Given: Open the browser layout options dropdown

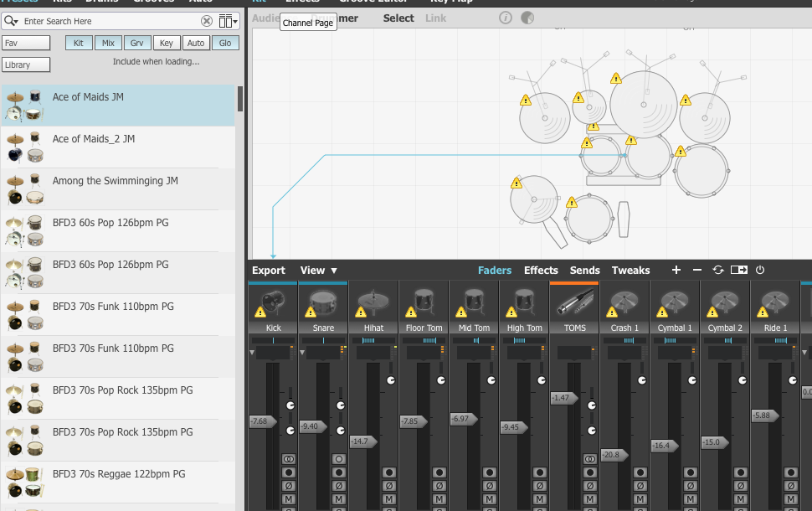Looking at the screenshot, I should 228,21.
